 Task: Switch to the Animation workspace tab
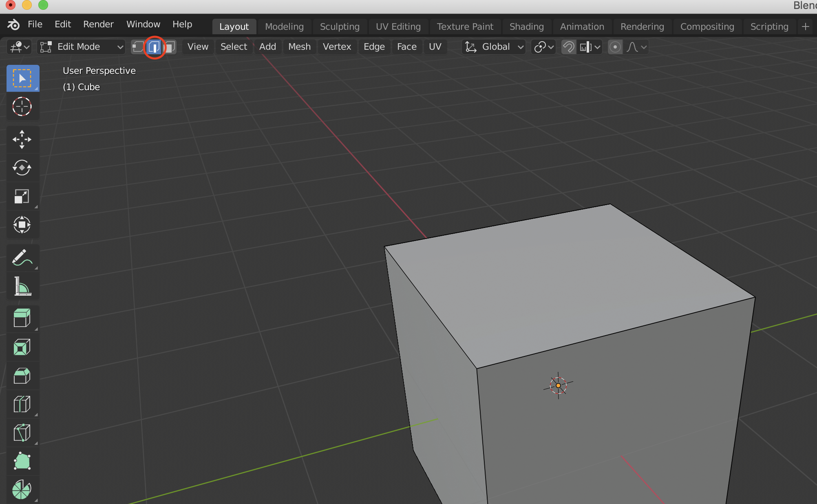coord(582,27)
